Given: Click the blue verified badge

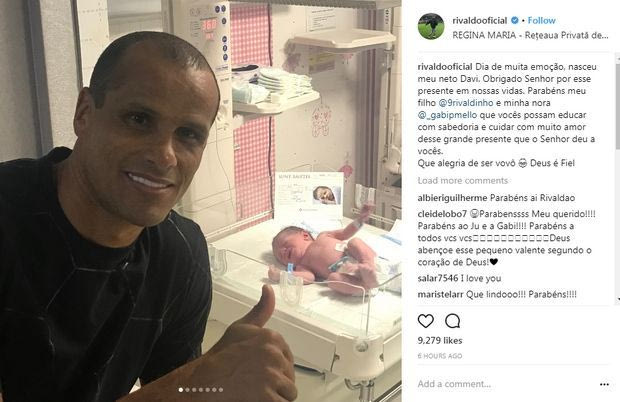Looking at the screenshot, I should click(x=514, y=20).
